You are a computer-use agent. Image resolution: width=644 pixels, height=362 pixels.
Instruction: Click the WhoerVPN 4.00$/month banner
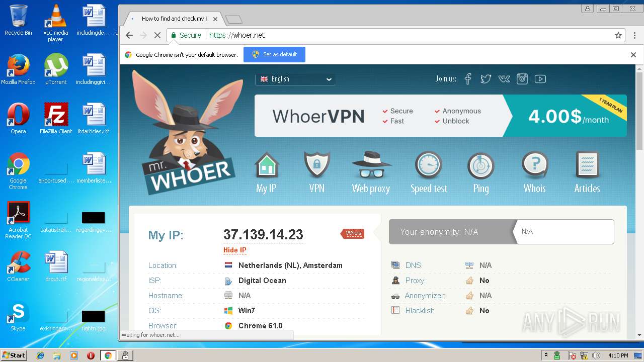point(441,116)
